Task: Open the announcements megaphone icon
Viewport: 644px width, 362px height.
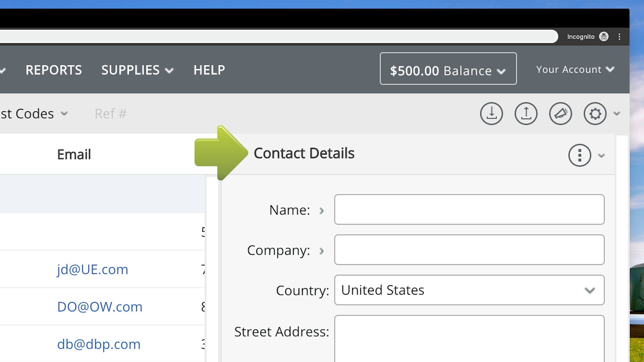Action: point(560,113)
